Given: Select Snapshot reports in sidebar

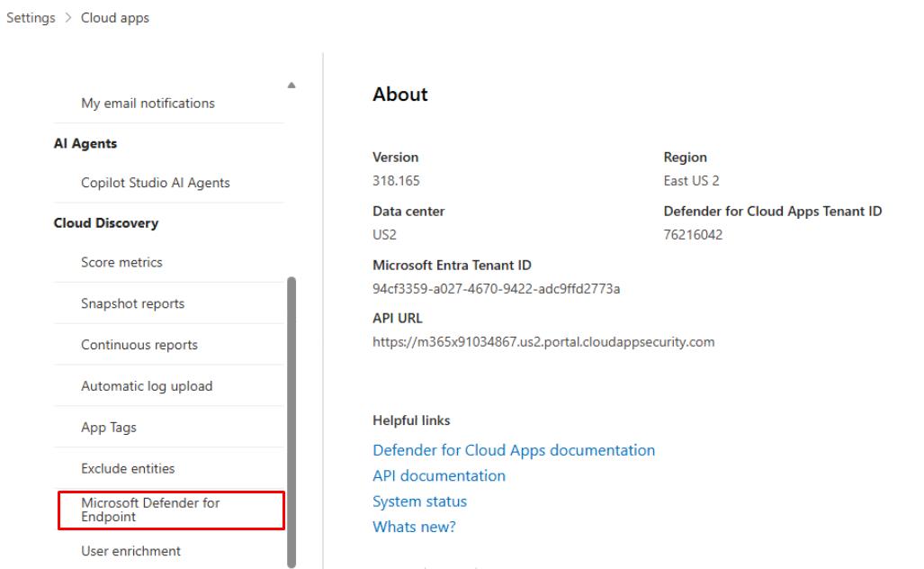Looking at the screenshot, I should (x=132, y=303).
